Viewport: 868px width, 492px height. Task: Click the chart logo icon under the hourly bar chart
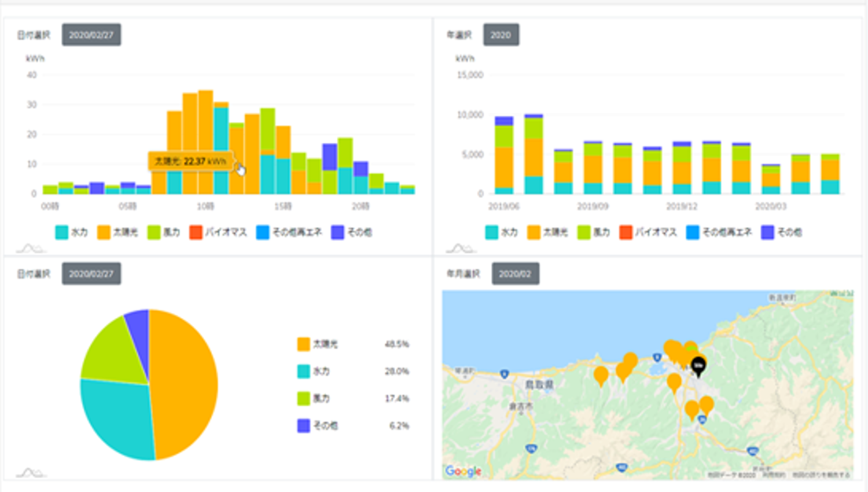pos(31,248)
